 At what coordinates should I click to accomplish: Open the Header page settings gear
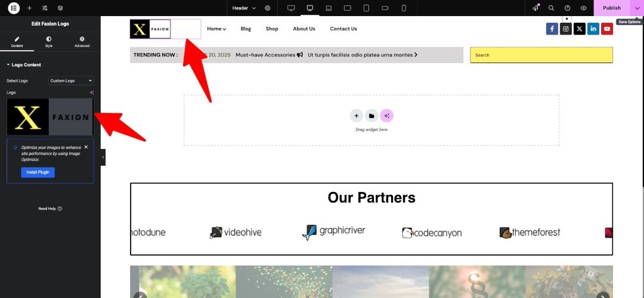pos(268,8)
